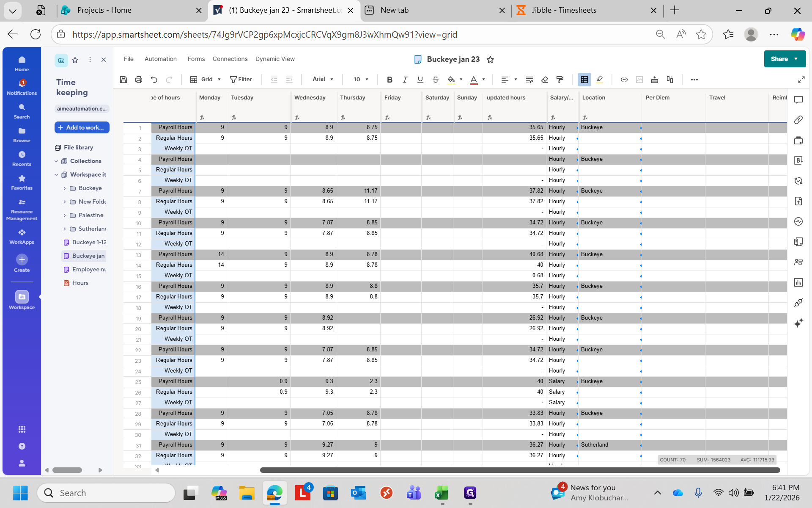Click the Undo arrow icon
Viewport: 812px width, 508px height.
pos(154,80)
